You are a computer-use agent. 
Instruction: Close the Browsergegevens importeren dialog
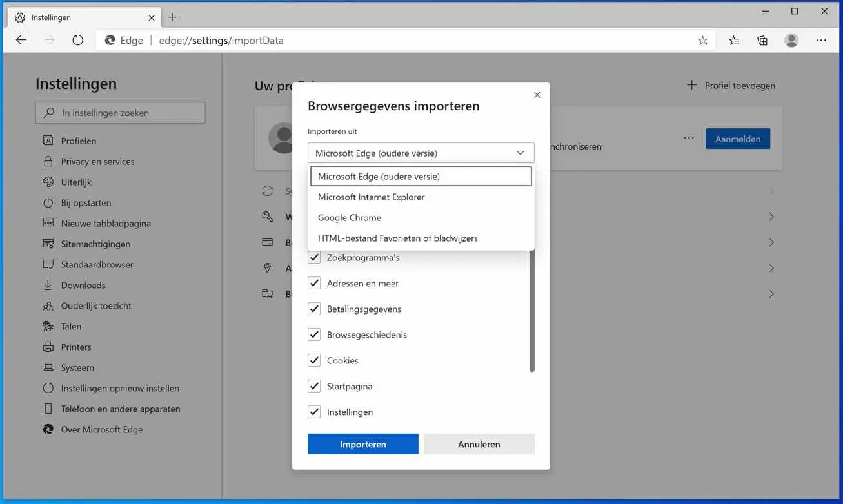point(537,95)
